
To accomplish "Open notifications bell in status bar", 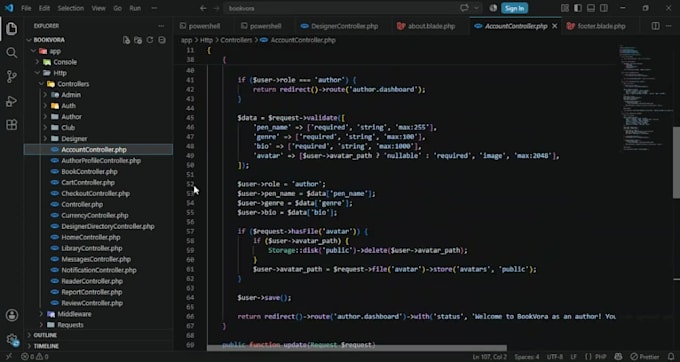I will coord(671,357).
